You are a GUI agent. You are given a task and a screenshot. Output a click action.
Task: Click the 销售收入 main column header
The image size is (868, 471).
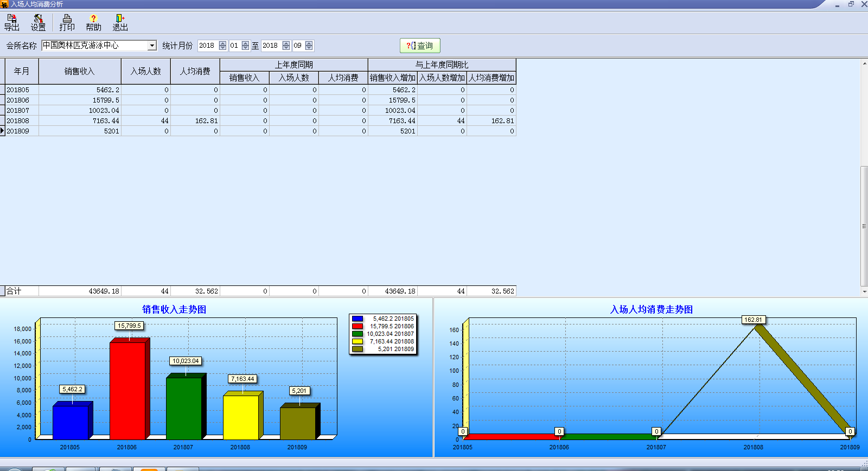80,71
